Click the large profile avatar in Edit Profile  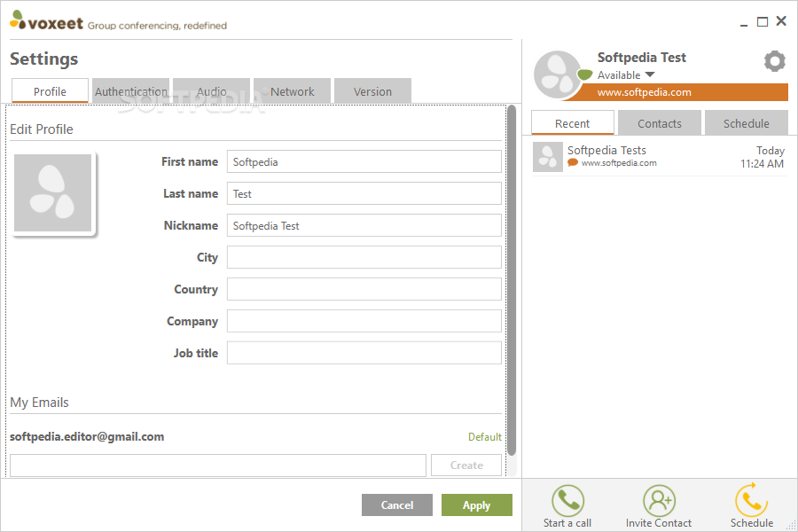[53, 193]
